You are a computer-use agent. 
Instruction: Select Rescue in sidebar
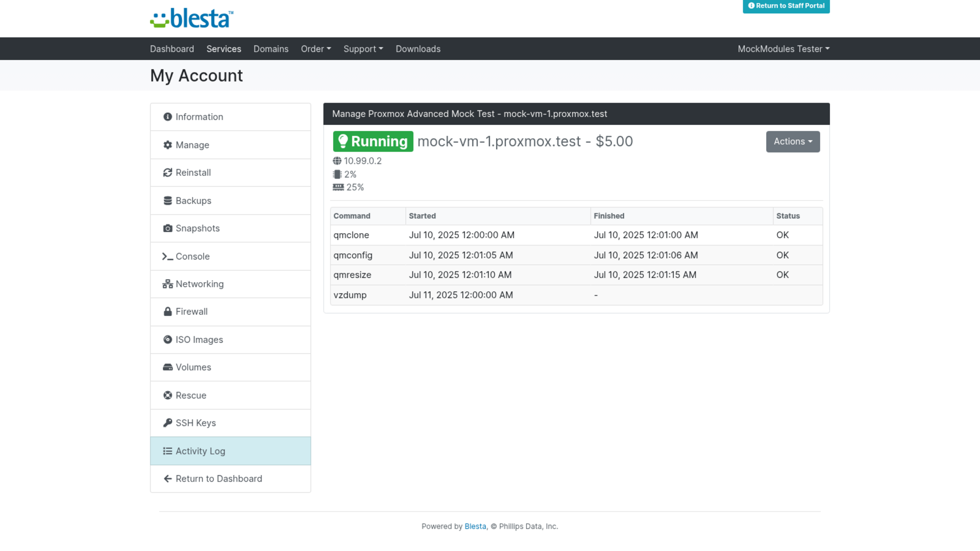231,395
